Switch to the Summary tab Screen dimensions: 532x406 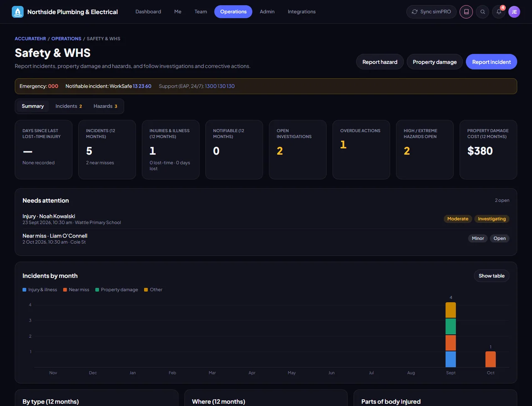click(33, 106)
